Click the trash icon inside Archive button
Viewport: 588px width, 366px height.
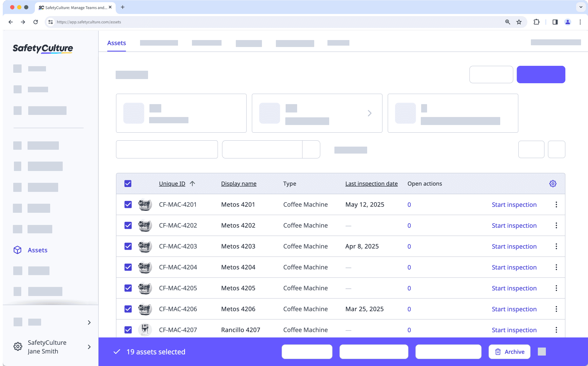(x=497, y=352)
